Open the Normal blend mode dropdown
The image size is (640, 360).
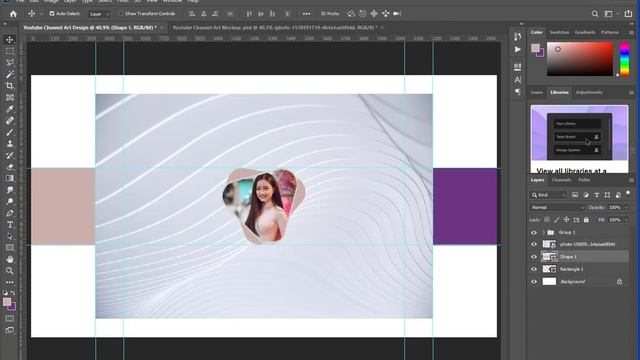(558, 207)
